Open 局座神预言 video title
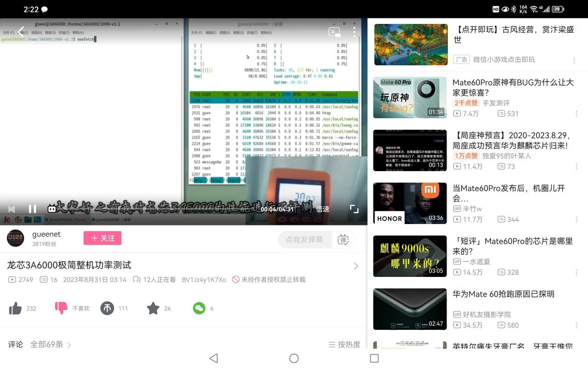 pyautogui.click(x=511, y=140)
